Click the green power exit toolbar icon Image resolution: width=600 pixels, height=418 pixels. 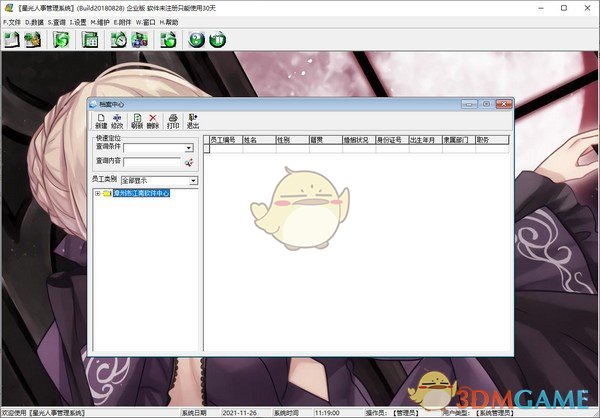tap(217, 40)
